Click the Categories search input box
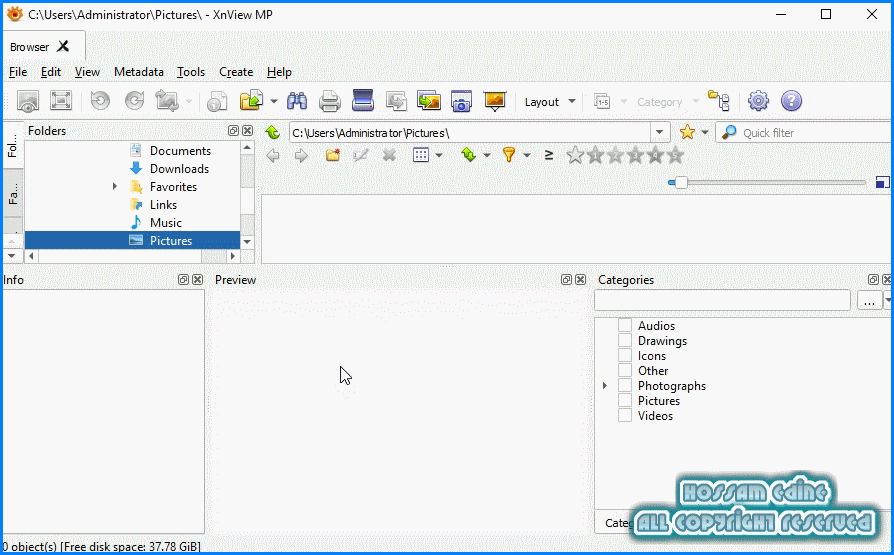 pos(722,301)
